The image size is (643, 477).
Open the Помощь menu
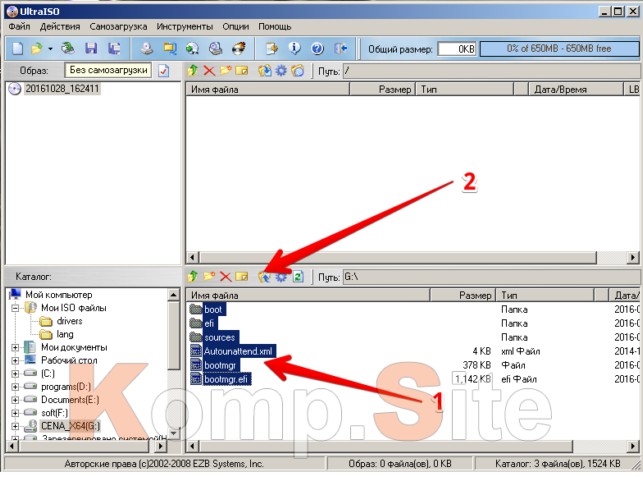pyautogui.click(x=275, y=27)
